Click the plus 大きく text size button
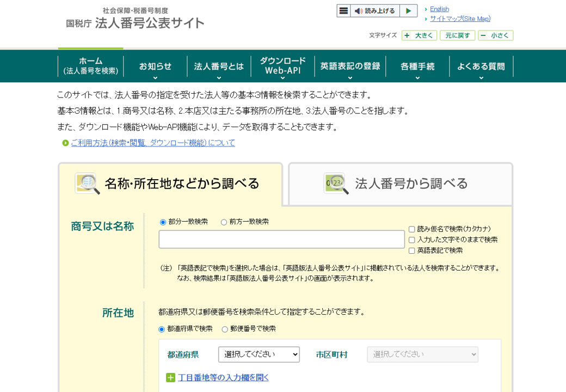566x392 pixels. point(420,35)
